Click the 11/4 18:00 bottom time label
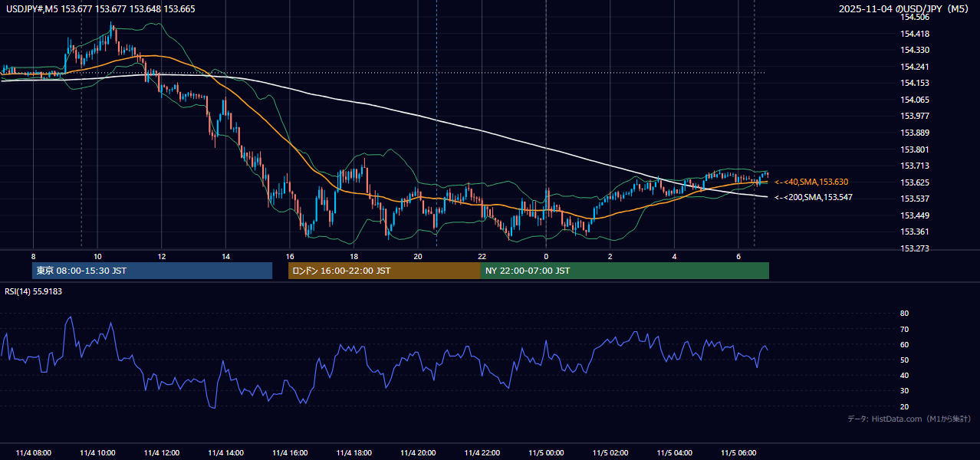The image size is (980, 460). point(354,453)
